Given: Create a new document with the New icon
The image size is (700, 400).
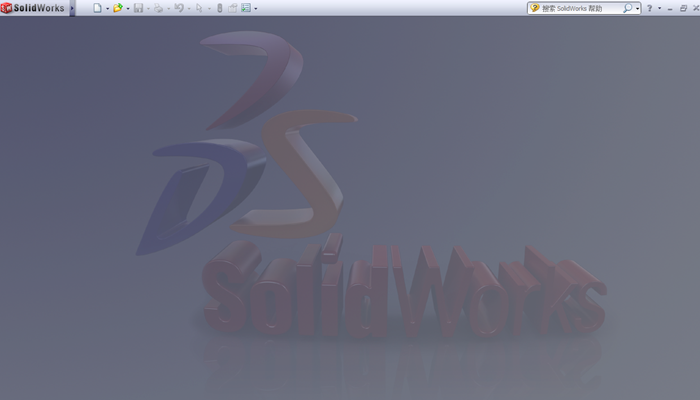Looking at the screenshot, I should coord(97,8).
